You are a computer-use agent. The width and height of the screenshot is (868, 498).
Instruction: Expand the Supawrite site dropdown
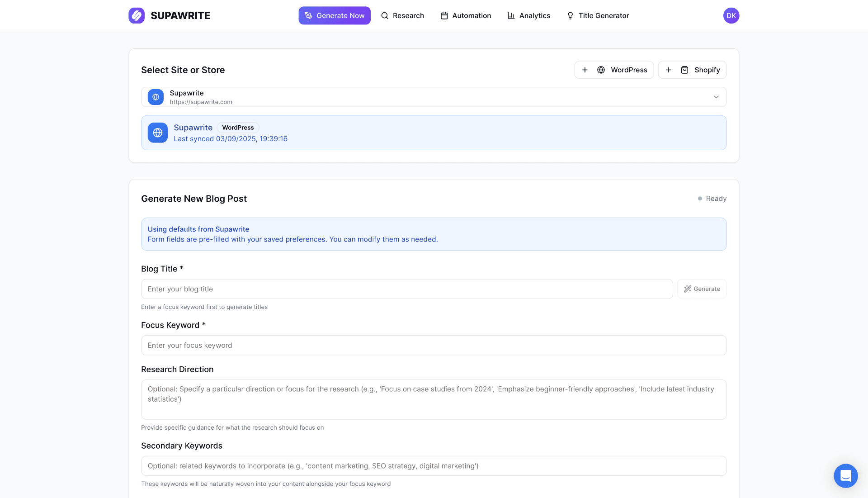[716, 97]
